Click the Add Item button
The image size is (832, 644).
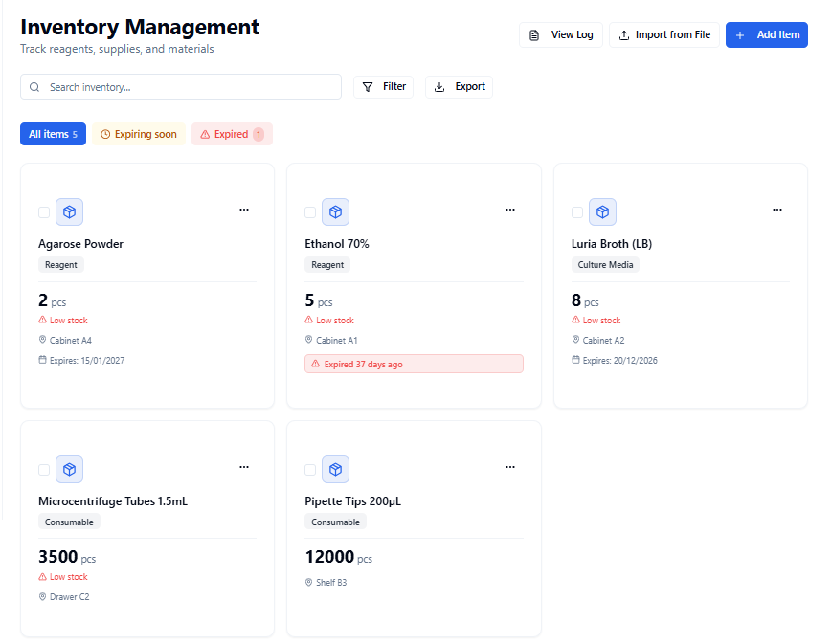click(x=767, y=35)
